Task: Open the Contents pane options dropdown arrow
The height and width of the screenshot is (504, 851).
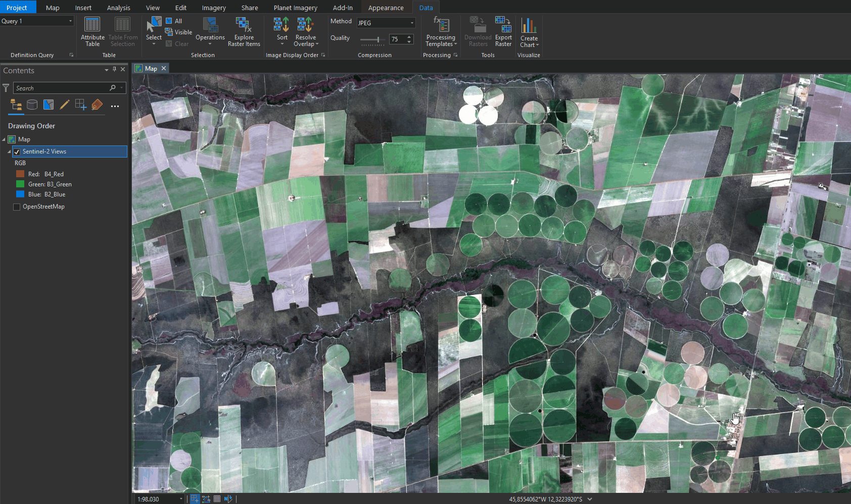Action: click(107, 70)
